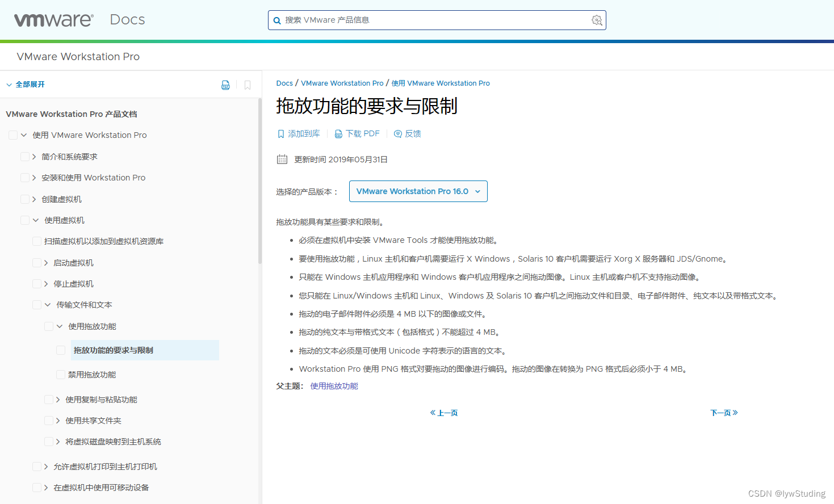Expand 允许虚拟机打印到主机打印机 node
834x504 pixels.
(46, 467)
